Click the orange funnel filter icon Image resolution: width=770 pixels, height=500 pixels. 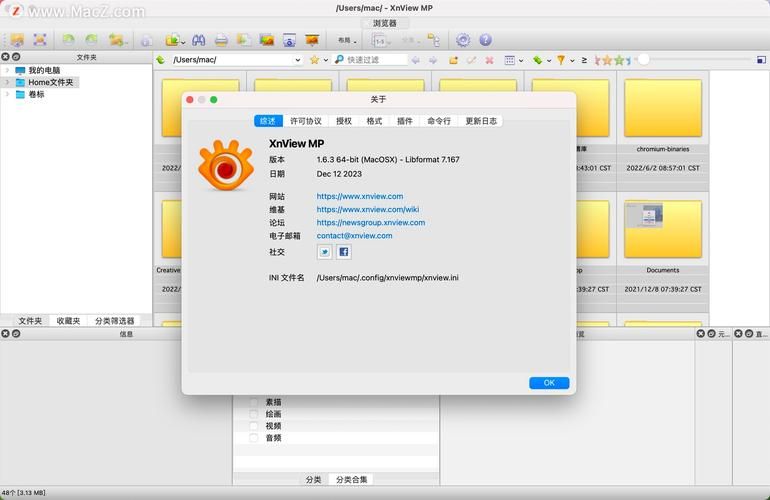(x=561, y=60)
